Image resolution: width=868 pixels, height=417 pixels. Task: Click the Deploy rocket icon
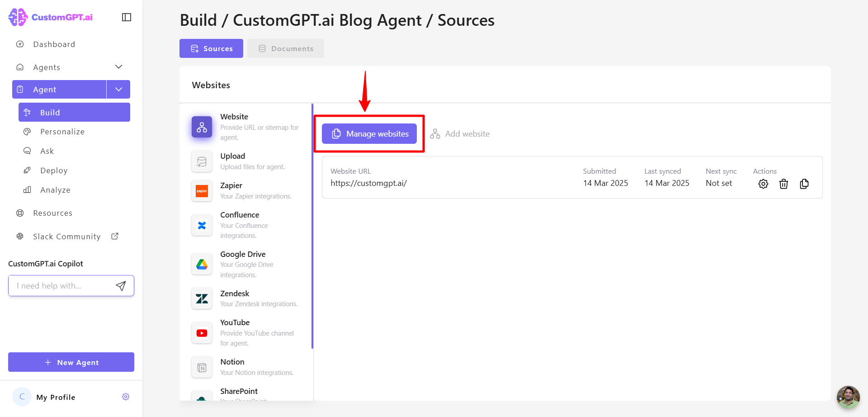click(27, 171)
